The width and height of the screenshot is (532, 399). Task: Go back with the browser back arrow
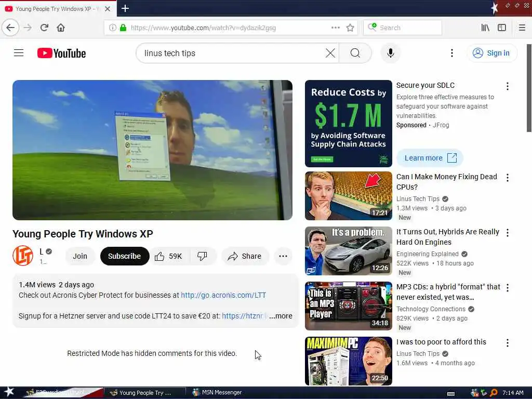10,28
